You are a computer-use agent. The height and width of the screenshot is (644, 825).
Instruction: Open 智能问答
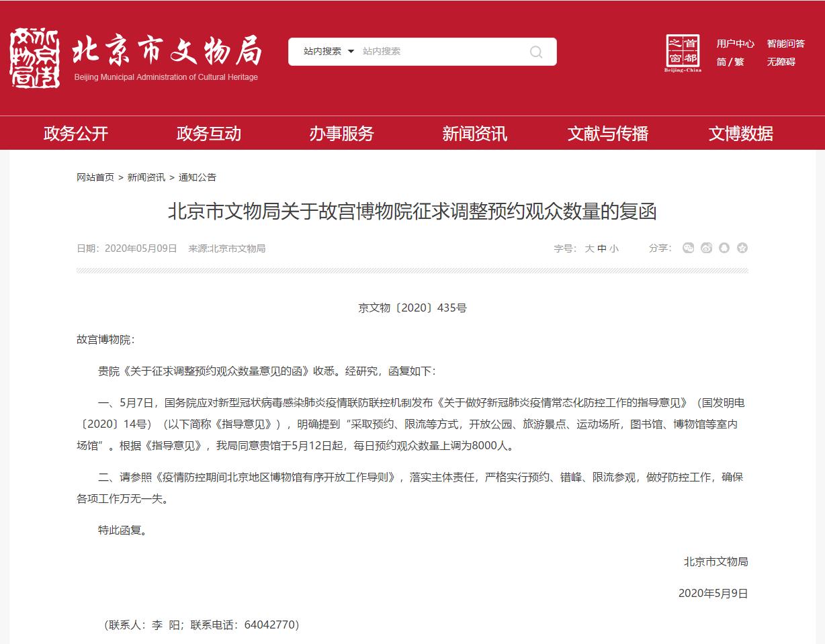[x=786, y=44]
